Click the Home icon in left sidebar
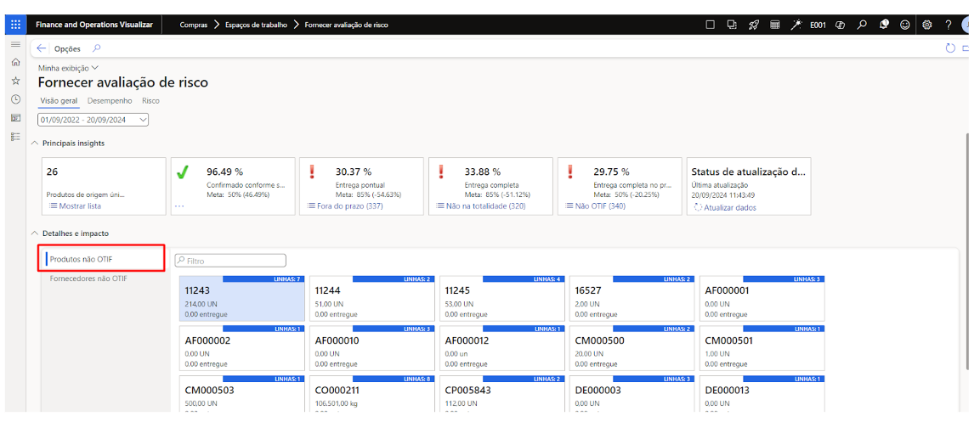 (x=15, y=62)
